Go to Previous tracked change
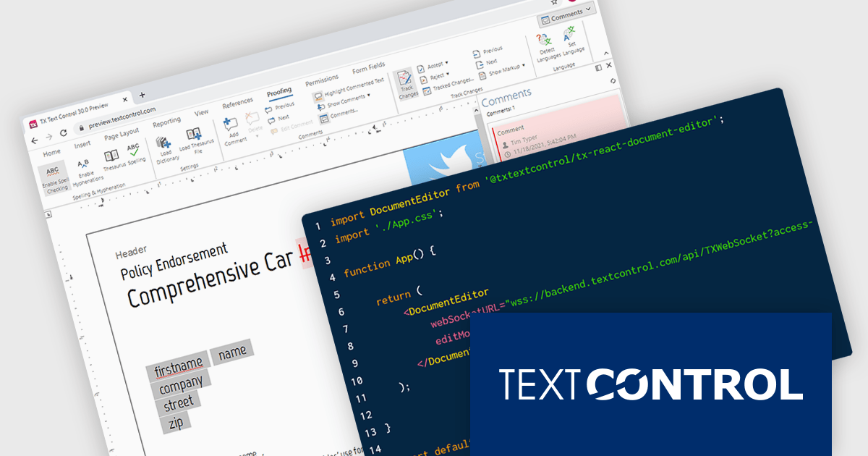Image resolution: width=868 pixels, height=456 pixels. point(487,51)
